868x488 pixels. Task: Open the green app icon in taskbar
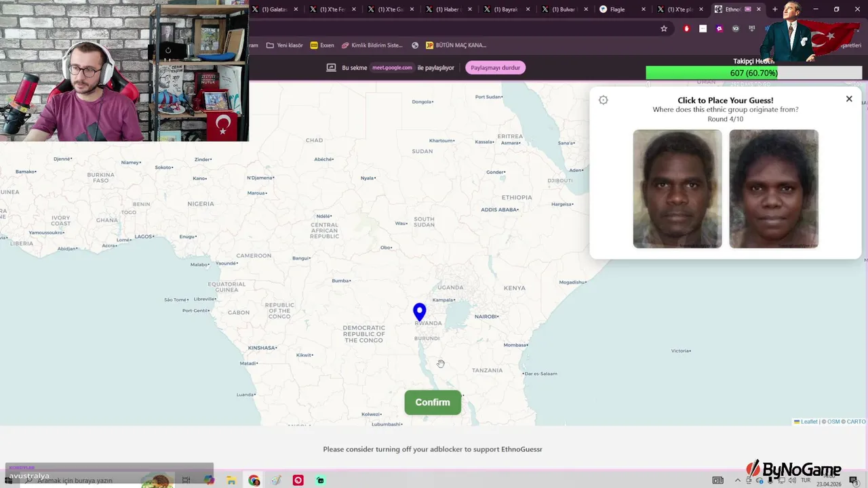pyautogui.click(x=320, y=481)
